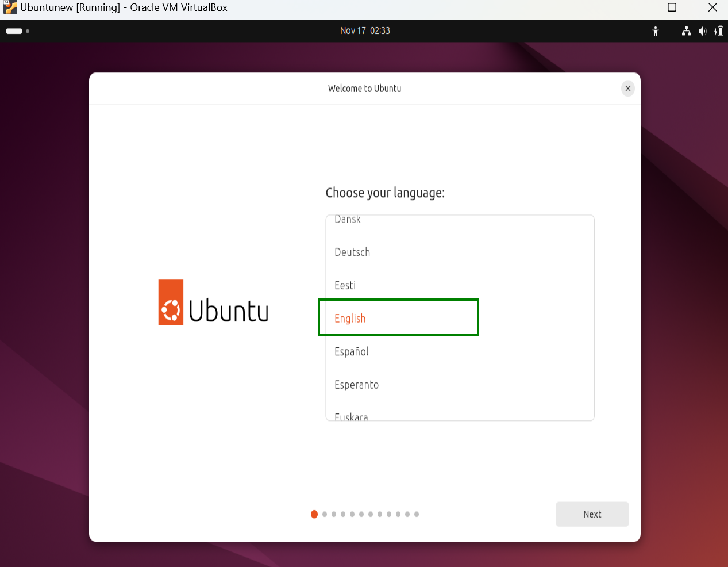Screen dimensions: 728x567
Task: Click the battery status icon
Action: tap(719, 31)
